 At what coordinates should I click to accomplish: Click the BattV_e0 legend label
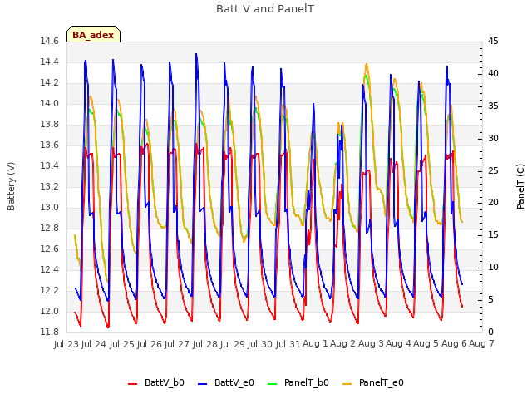tap(234, 382)
